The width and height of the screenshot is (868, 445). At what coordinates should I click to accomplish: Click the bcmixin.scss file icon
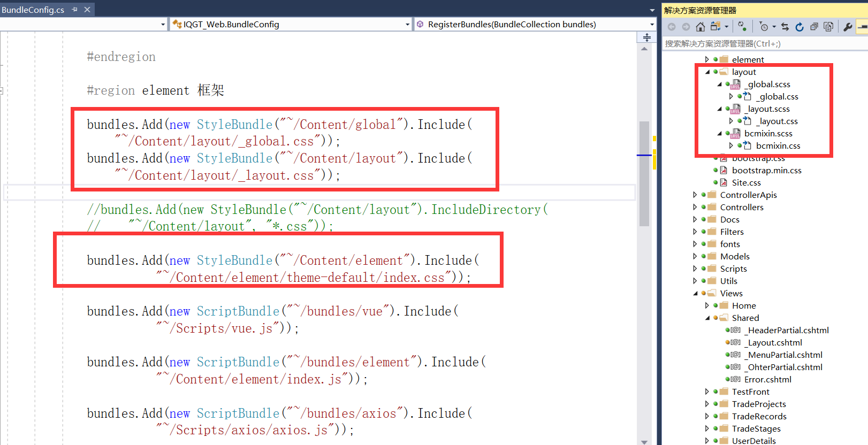pyautogui.click(x=736, y=133)
